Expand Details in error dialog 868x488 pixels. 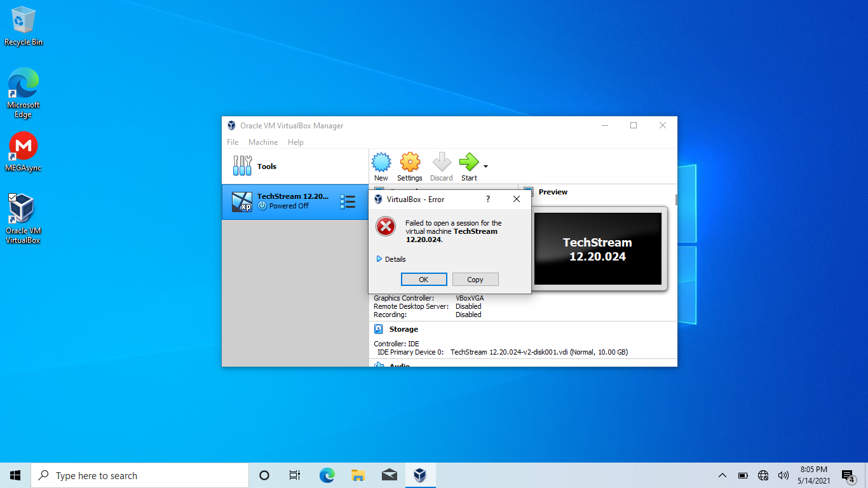coord(391,259)
